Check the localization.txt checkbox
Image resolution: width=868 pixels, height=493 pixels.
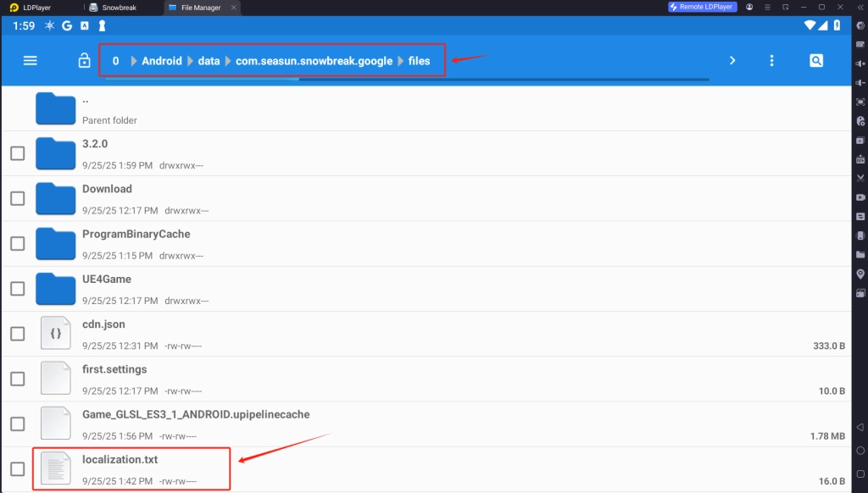(18, 468)
